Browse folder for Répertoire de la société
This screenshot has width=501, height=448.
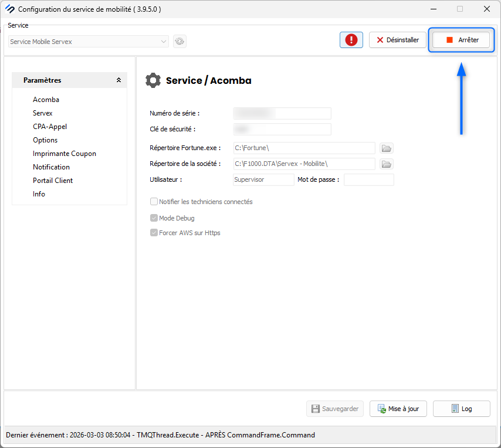pyautogui.click(x=387, y=164)
